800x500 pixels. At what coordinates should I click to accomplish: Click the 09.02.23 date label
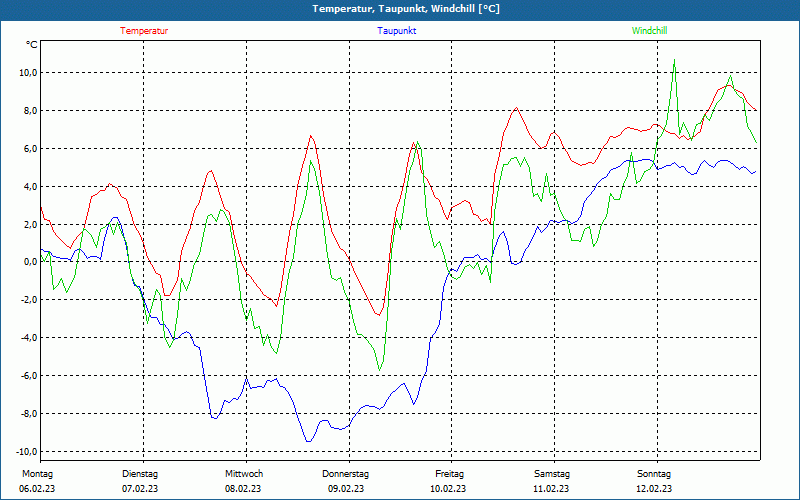pos(346,489)
